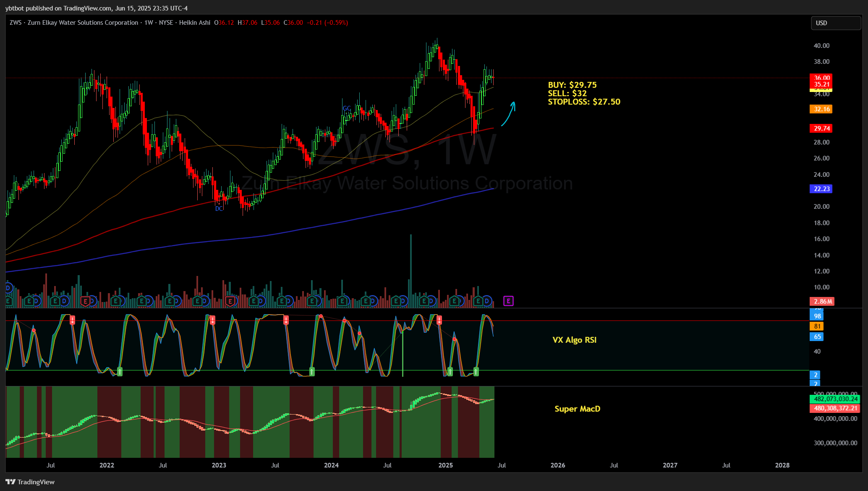Click the red 480,308,372.21 MACD value tag
The height and width of the screenshot is (491, 868).
click(x=835, y=408)
